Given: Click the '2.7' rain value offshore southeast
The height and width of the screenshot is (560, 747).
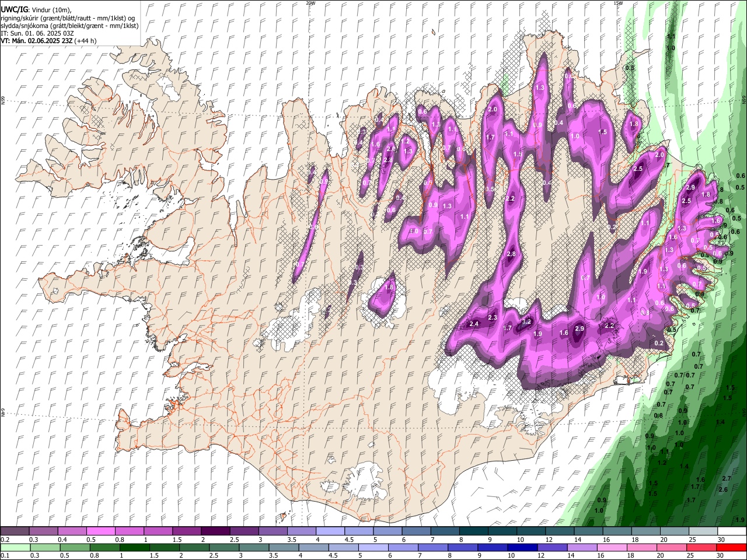Looking at the screenshot, I should pos(727,478).
